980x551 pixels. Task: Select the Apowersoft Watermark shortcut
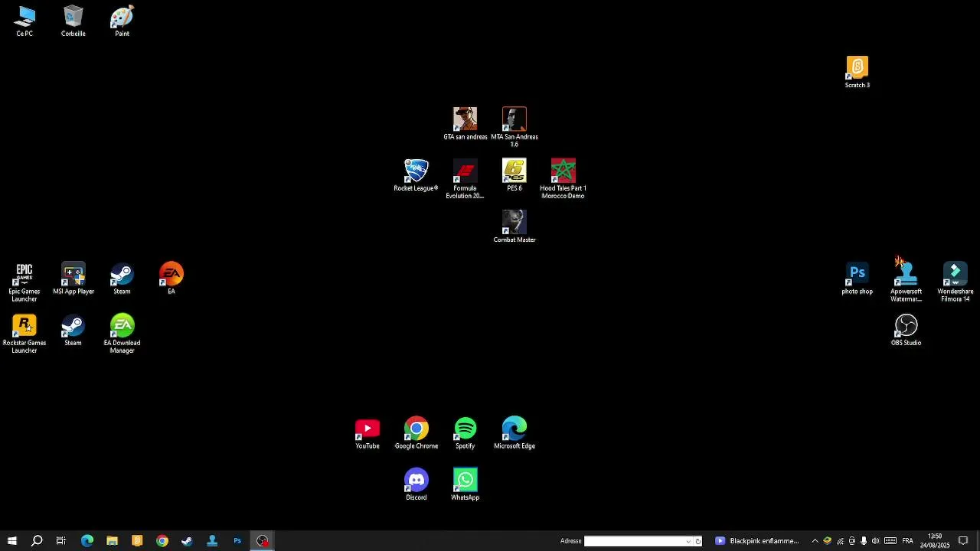(x=906, y=280)
